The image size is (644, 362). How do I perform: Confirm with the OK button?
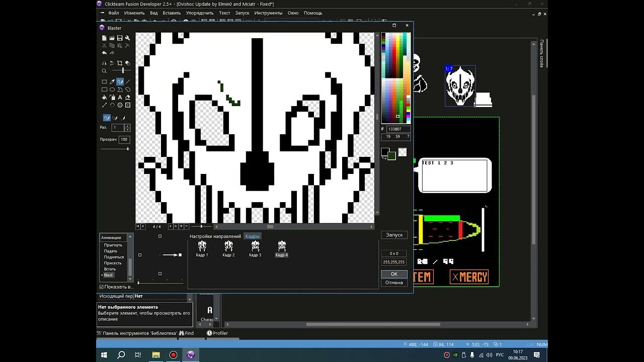click(x=394, y=274)
